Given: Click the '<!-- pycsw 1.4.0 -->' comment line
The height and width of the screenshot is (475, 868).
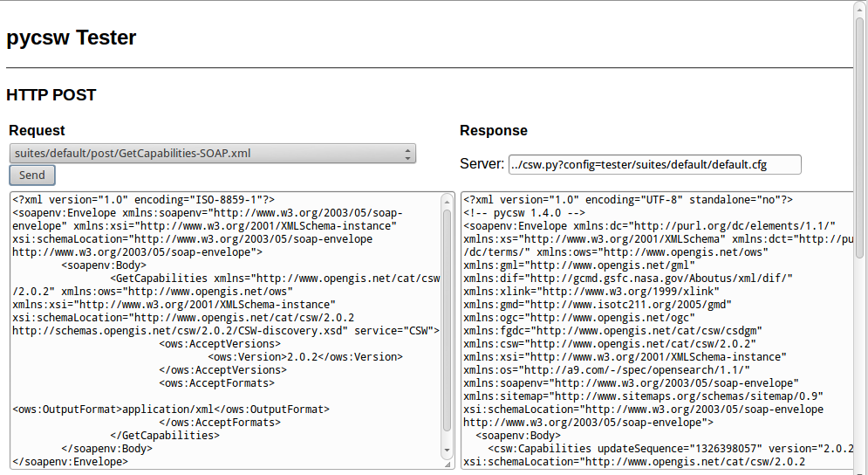Looking at the screenshot, I should [525, 213].
